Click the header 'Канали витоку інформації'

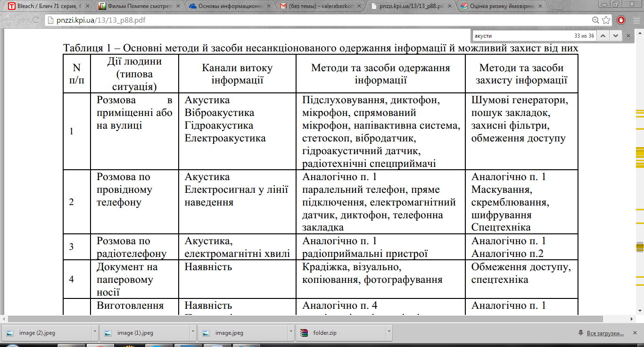coord(237,74)
